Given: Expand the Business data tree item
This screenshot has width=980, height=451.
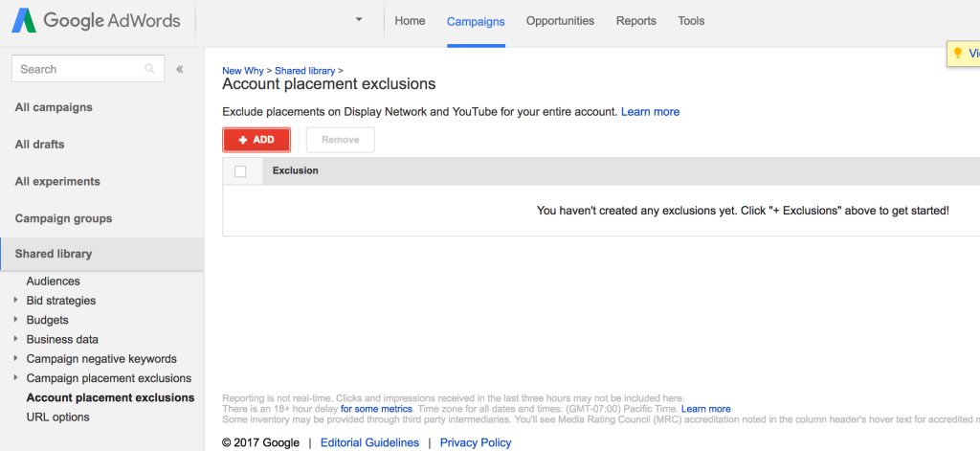Looking at the screenshot, I should tap(15, 339).
